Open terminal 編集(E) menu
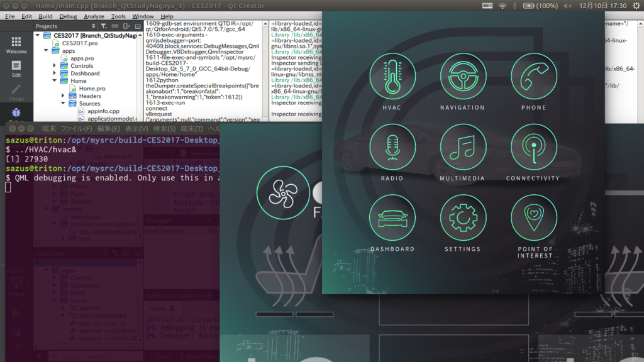Image resolution: width=644 pixels, height=362 pixels. click(x=108, y=128)
